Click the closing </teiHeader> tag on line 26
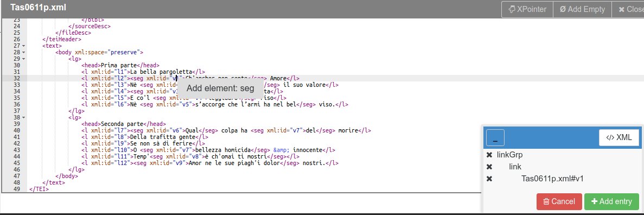 (x=62, y=39)
